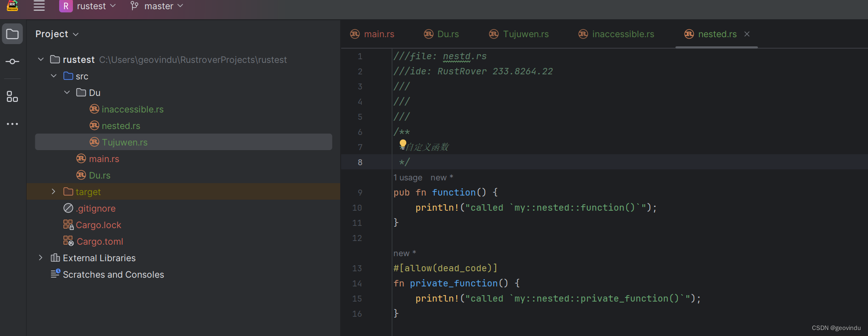This screenshot has width=868, height=336.
Task: Click the Cargo.toml file icon
Action: 68,241
